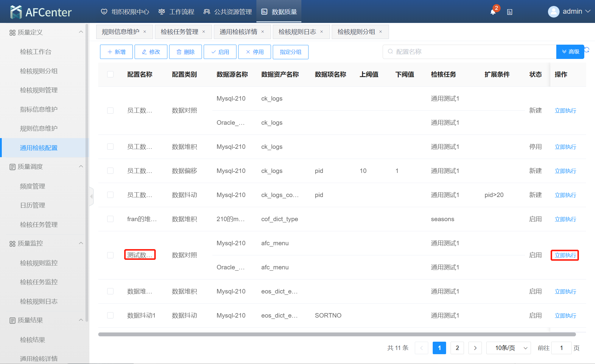Switch to the 检核任务管理 tab
Viewport: 595px width, 364px height.
(x=179, y=32)
